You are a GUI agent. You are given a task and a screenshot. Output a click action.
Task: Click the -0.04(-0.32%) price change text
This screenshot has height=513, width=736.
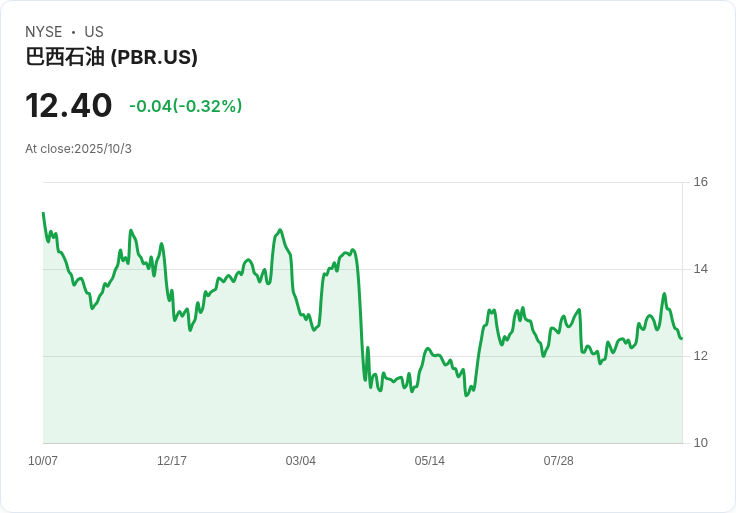pyautogui.click(x=185, y=106)
